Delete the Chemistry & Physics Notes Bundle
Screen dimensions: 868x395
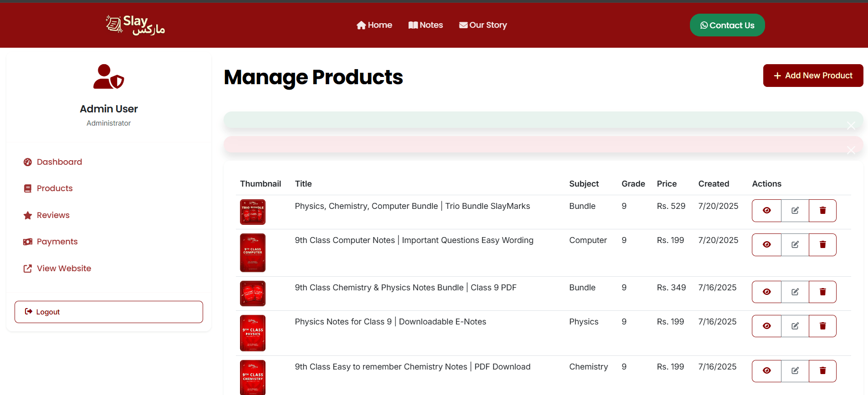pos(822,292)
